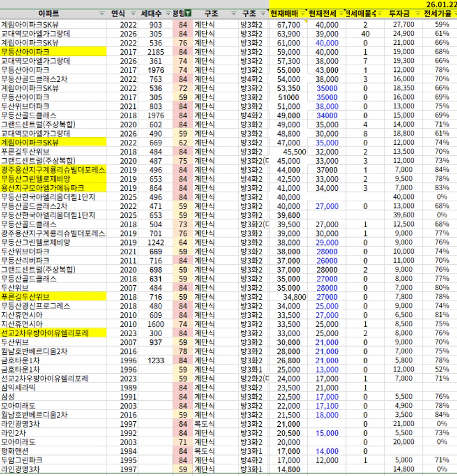The height and width of the screenshot is (476, 457).
Task: Click the 3,500 investment amount cell
Action: click(x=403, y=415)
